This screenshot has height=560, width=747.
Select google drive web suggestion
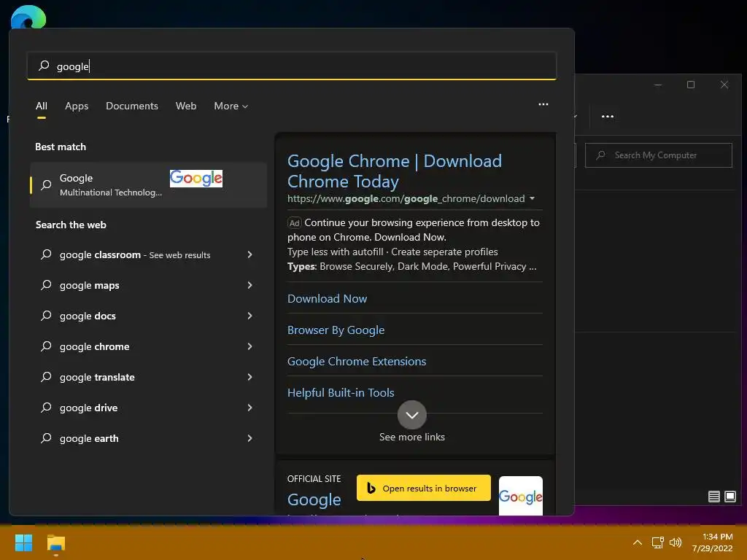[x=88, y=408]
